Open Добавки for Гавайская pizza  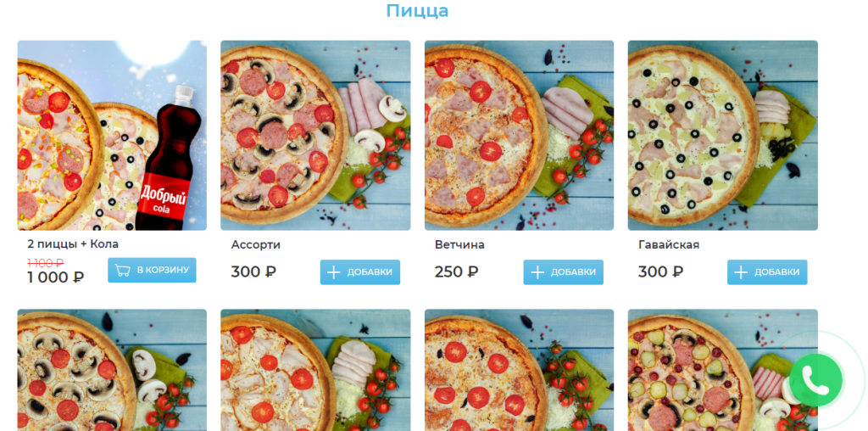pos(766,272)
